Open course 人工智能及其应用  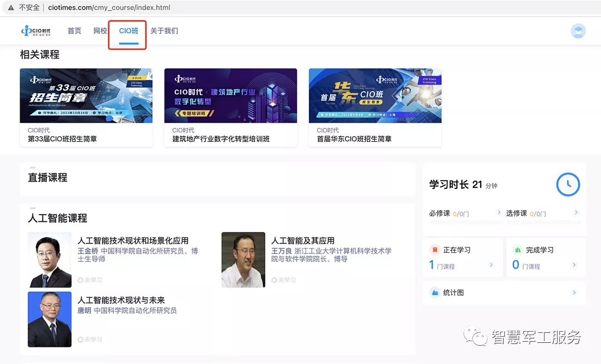[303, 241]
